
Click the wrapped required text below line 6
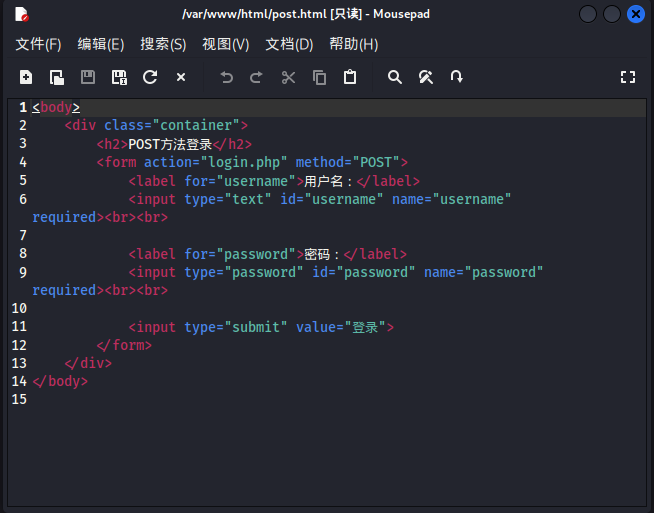click(x=64, y=217)
